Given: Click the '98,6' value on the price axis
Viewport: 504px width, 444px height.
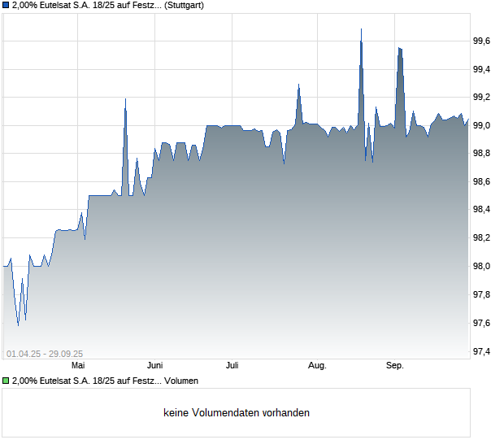Looking at the screenshot, I should [481, 181].
